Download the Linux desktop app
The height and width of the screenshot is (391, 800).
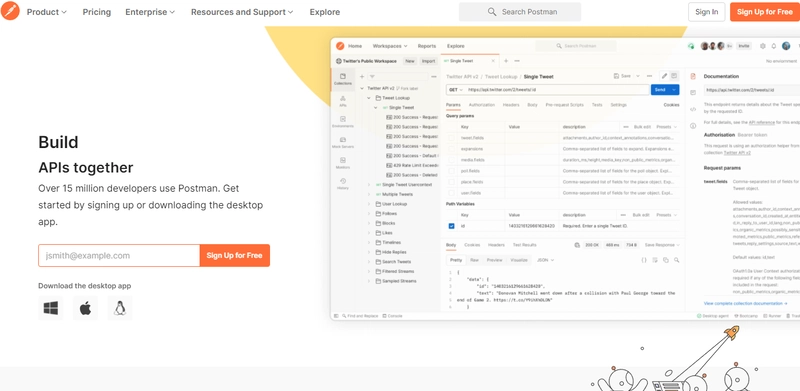pos(120,308)
